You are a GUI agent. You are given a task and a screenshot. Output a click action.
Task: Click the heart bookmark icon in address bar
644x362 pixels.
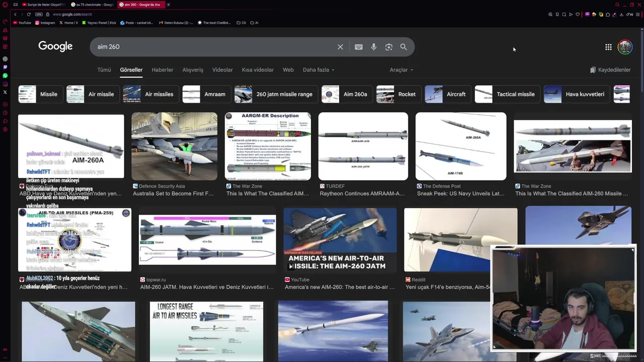click(578, 14)
